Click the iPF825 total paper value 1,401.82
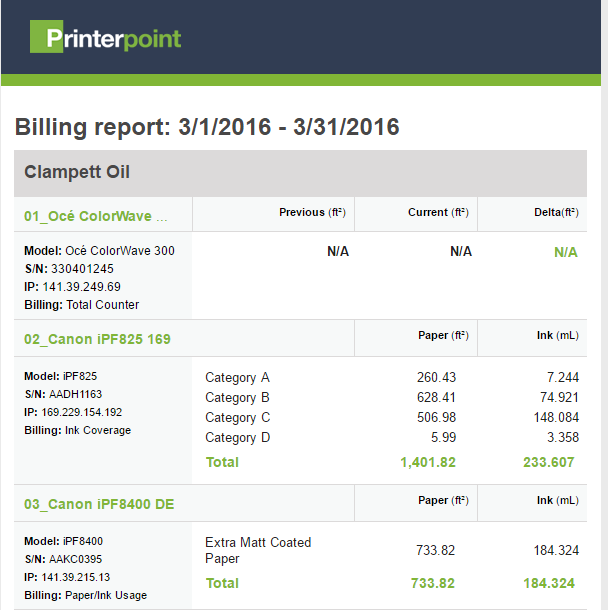This screenshot has width=608, height=610. tap(427, 462)
